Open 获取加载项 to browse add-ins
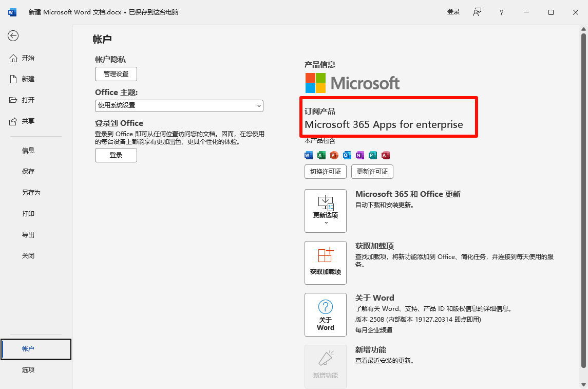 coord(326,263)
